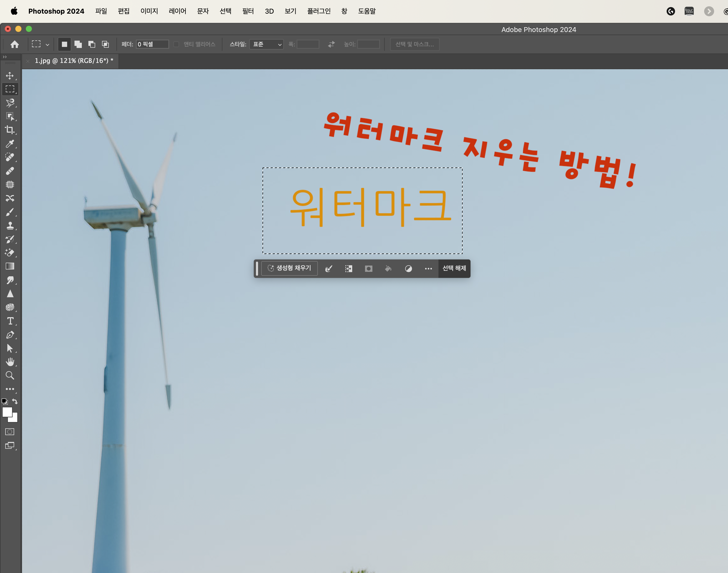Image resolution: width=728 pixels, height=573 pixels.
Task: Select the Eyedropper tool
Action: [x=10, y=144]
